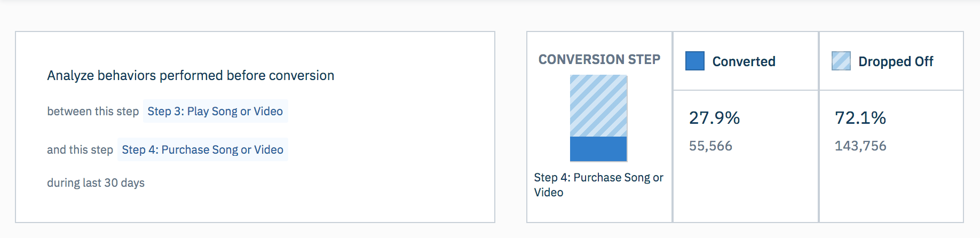Click the step caption below the conversion bar
This screenshot has height=238, width=980.
[x=598, y=185]
